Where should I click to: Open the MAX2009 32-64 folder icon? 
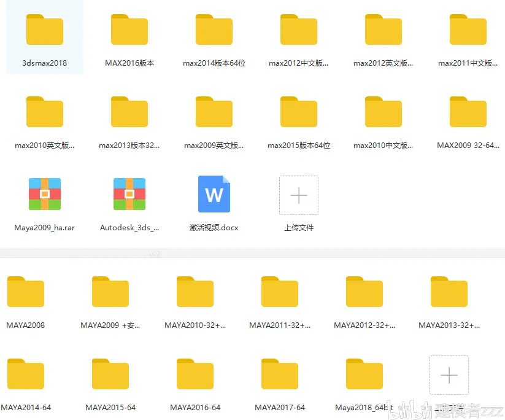pyautogui.click(x=468, y=112)
